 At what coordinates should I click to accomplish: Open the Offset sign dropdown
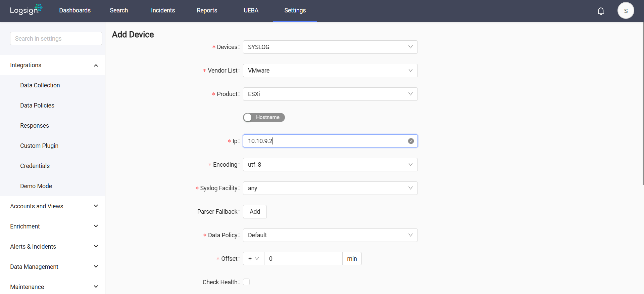click(x=254, y=259)
